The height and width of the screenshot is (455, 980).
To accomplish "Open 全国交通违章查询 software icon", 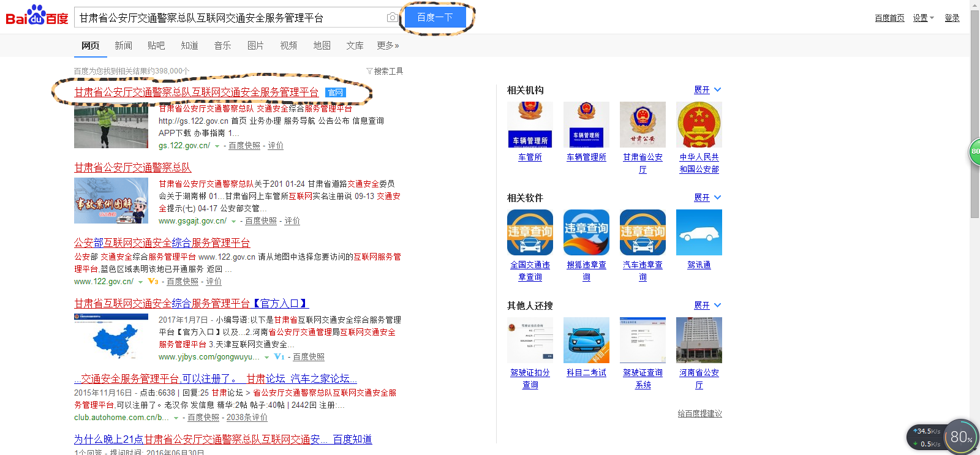I will coord(530,232).
